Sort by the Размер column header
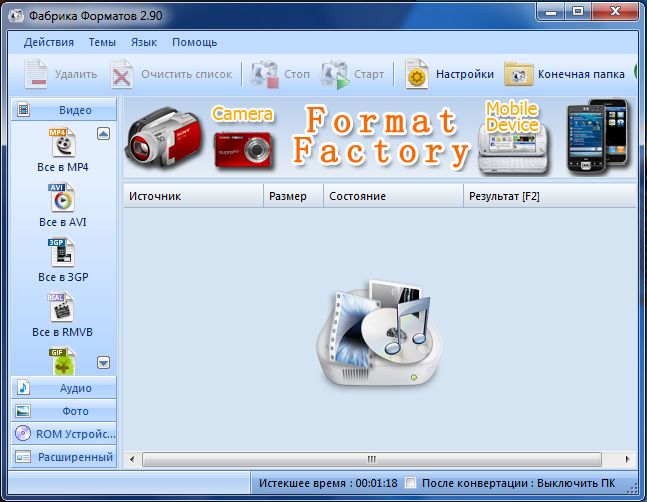 [x=293, y=196]
